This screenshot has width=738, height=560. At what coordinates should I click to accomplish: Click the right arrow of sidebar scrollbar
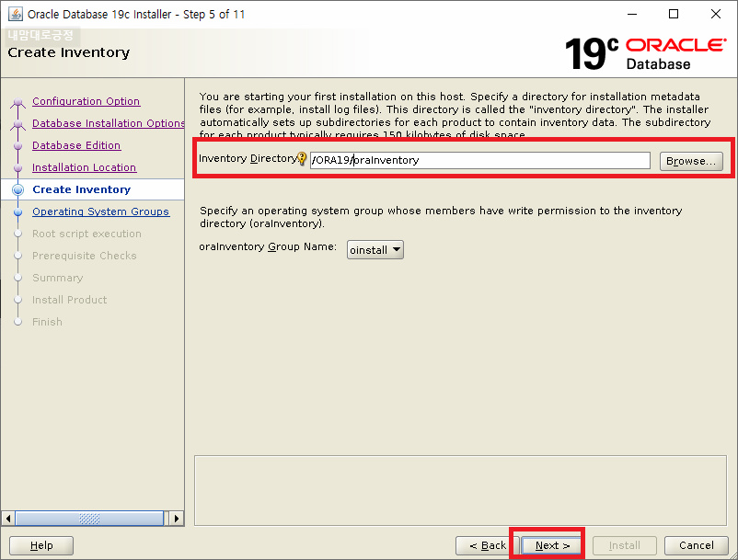[177, 519]
